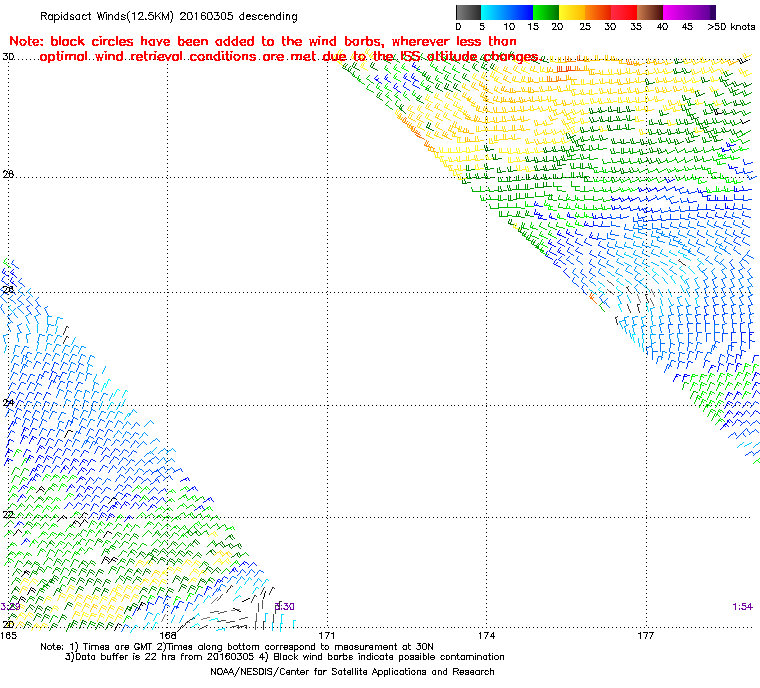The height and width of the screenshot is (688, 760).
Task: Click the '5' color scale label
Action: [x=482, y=27]
